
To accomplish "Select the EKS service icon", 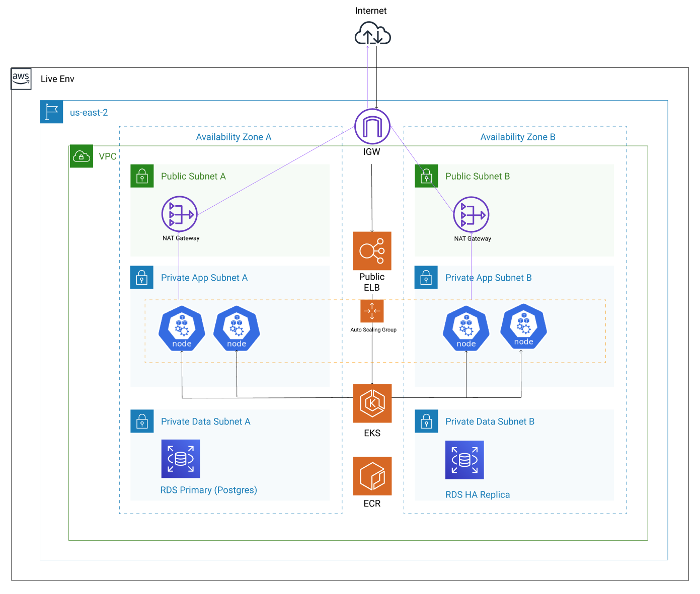I will point(372,403).
